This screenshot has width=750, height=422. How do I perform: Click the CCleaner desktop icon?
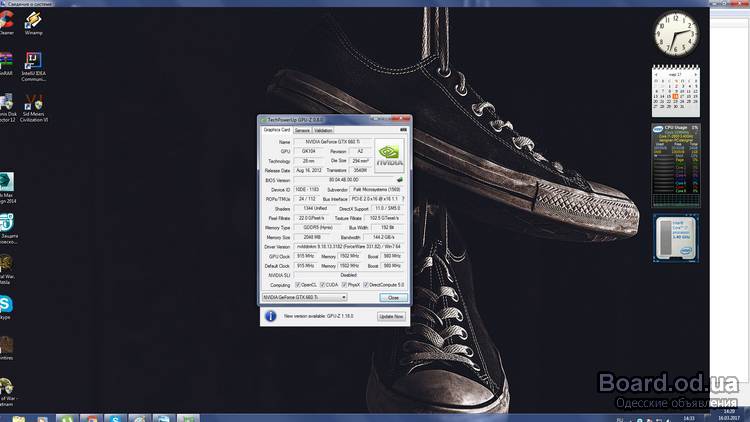coord(6,23)
